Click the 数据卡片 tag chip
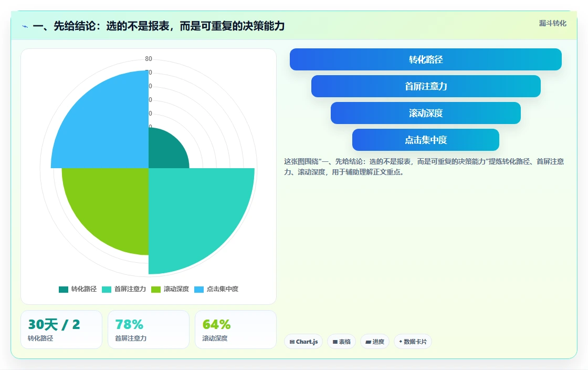588x370 pixels. tap(413, 342)
